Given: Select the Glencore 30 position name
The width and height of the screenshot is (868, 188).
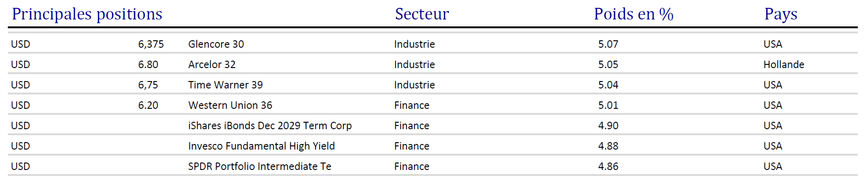Looking at the screenshot, I should (x=216, y=44).
